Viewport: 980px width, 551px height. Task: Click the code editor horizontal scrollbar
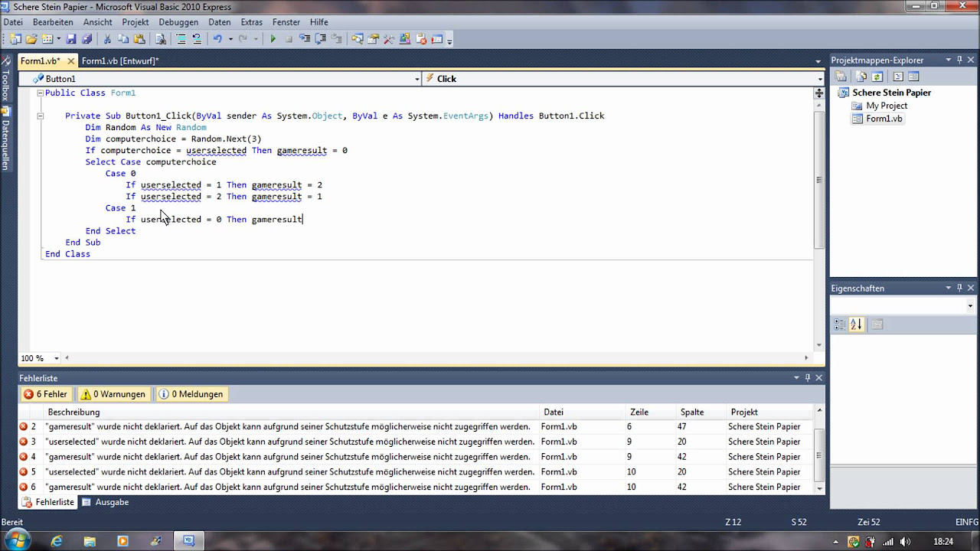tap(436, 358)
